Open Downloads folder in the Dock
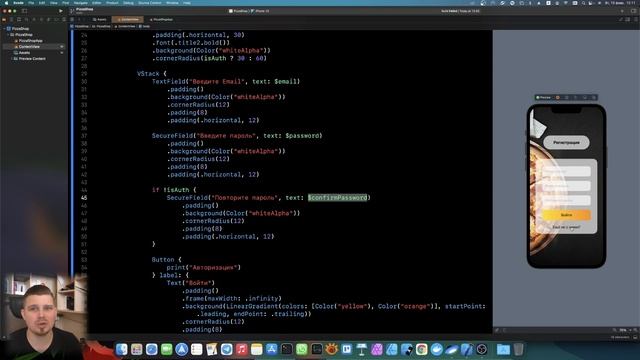The width and height of the screenshot is (640, 360). point(503,349)
